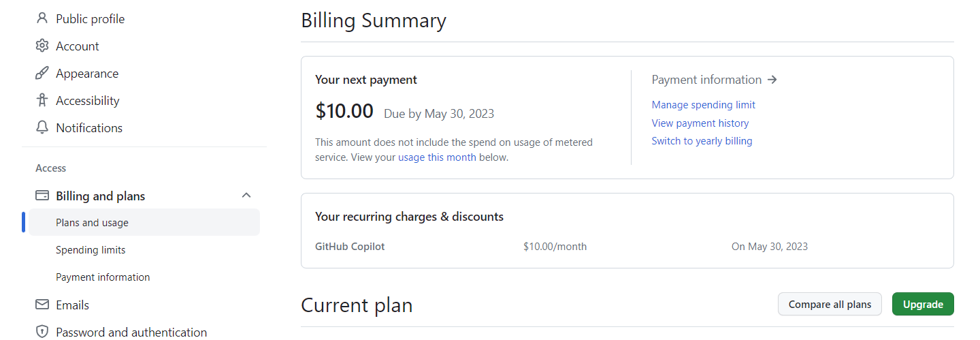Switch to yearly billing

click(702, 141)
